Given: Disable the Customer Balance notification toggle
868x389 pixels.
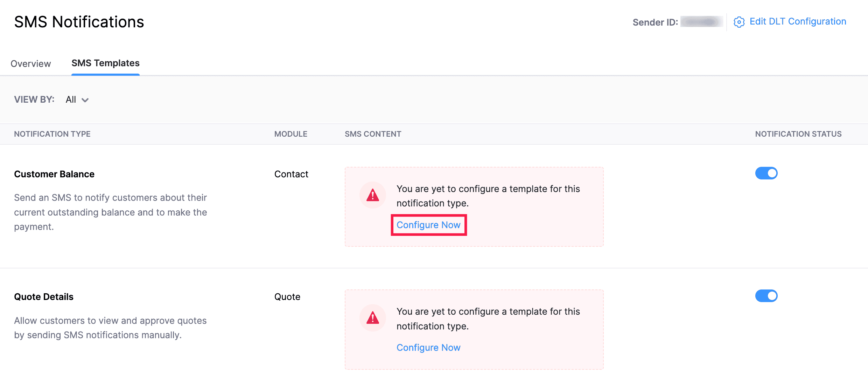Looking at the screenshot, I should (x=766, y=173).
